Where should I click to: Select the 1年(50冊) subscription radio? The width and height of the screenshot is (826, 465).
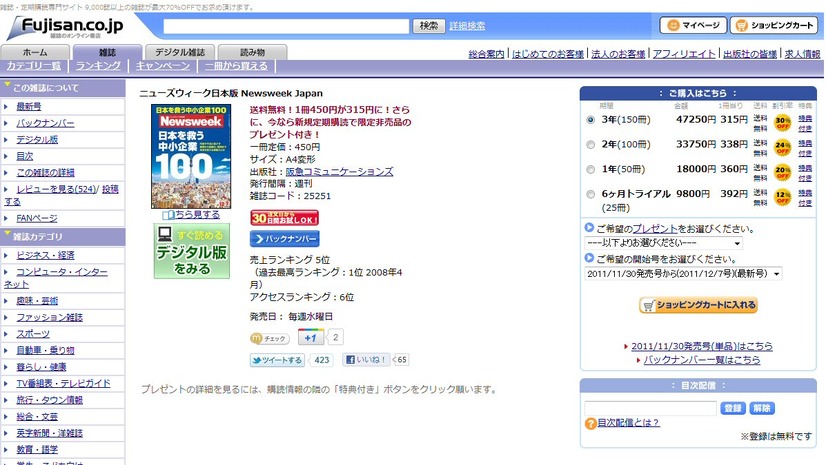(x=591, y=170)
